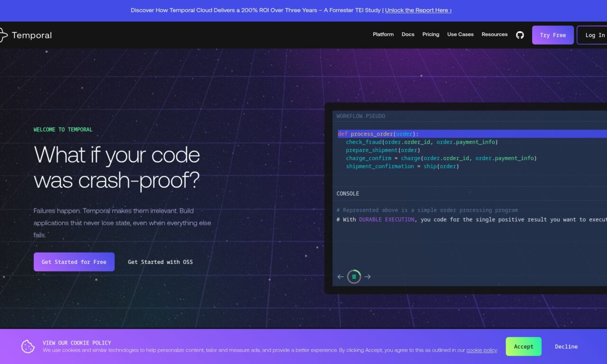
Task: Click the shipment_confirmation code line
Action: click(x=402, y=166)
